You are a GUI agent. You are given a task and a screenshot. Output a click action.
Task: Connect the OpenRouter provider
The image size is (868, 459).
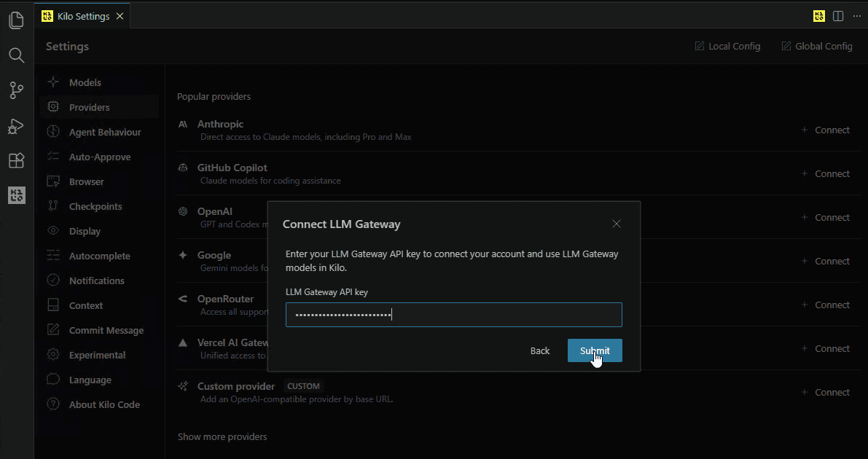click(826, 305)
